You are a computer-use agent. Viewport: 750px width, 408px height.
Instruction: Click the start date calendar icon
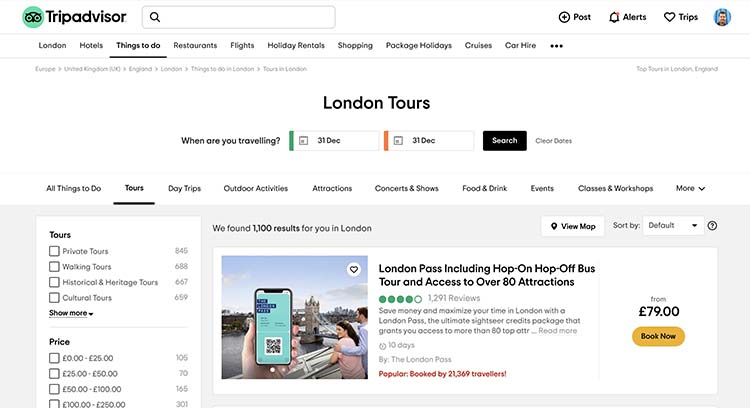coord(303,141)
